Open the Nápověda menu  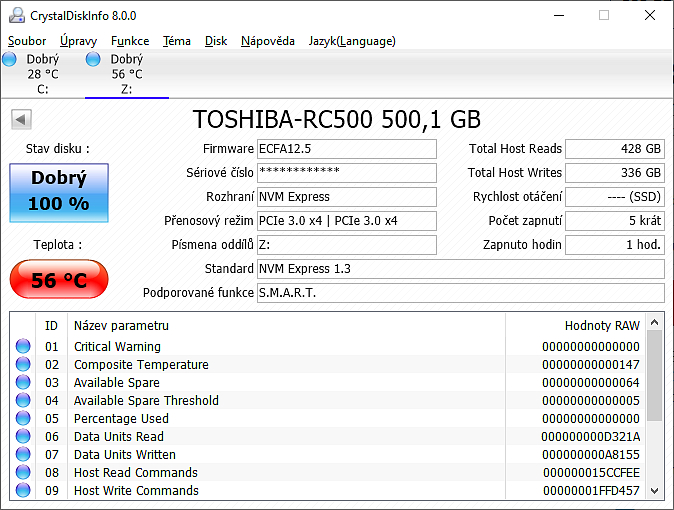[268, 41]
